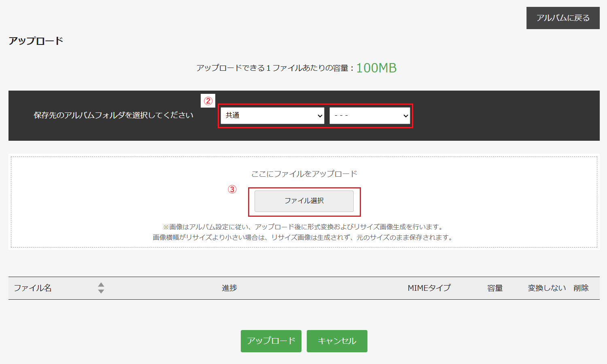Click the アルバムに戻る button
The width and height of the screenshot is (607, 364).
pos(563,18)
